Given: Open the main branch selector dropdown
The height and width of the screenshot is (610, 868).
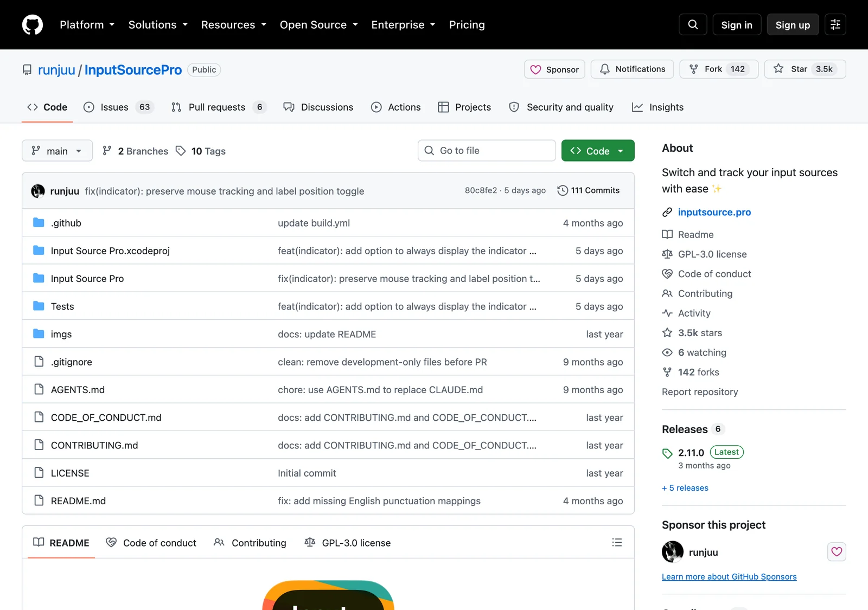Looking at the screenshot, I should pos(57,151).
